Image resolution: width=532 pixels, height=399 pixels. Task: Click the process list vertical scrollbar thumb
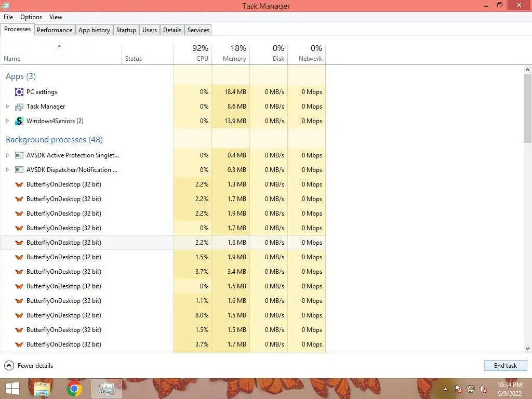pos(527,109)
